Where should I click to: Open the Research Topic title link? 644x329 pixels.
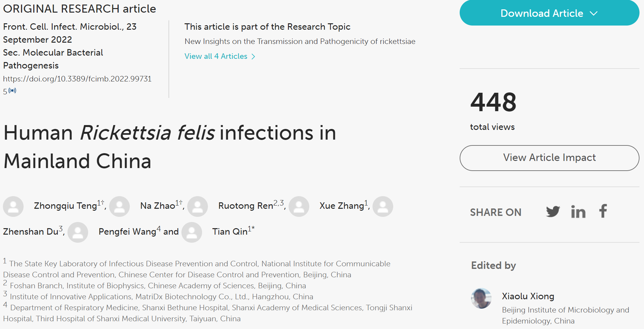coord(300,41)
